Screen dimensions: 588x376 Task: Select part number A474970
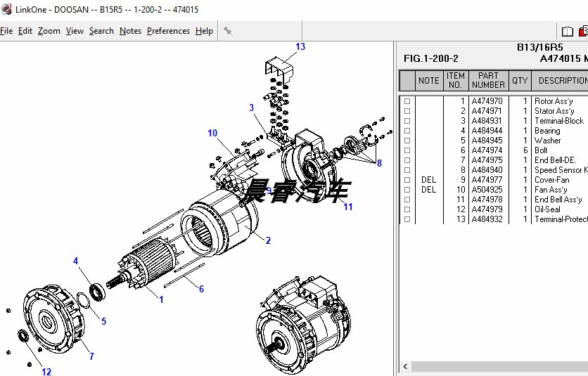click(x=487, y=101)
